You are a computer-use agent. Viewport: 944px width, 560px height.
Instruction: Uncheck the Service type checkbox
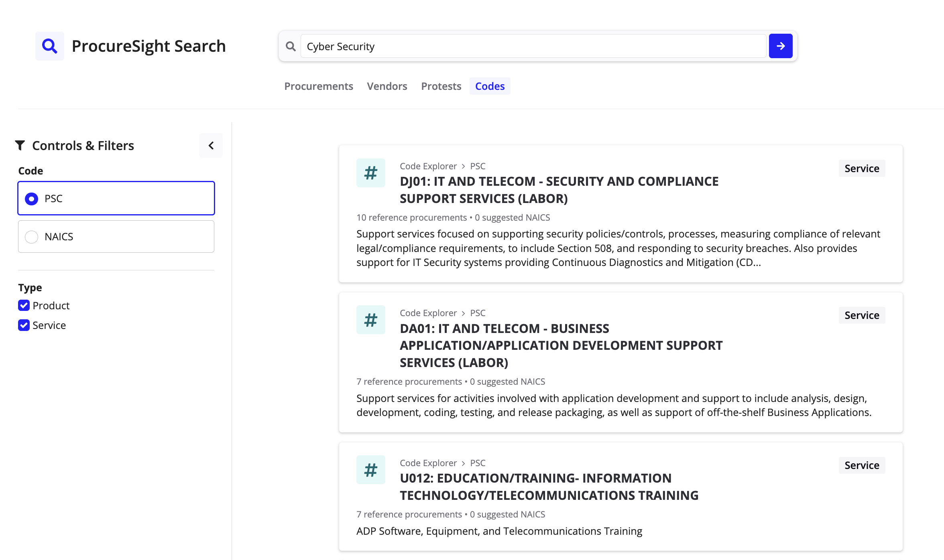(x=24, y=325)
